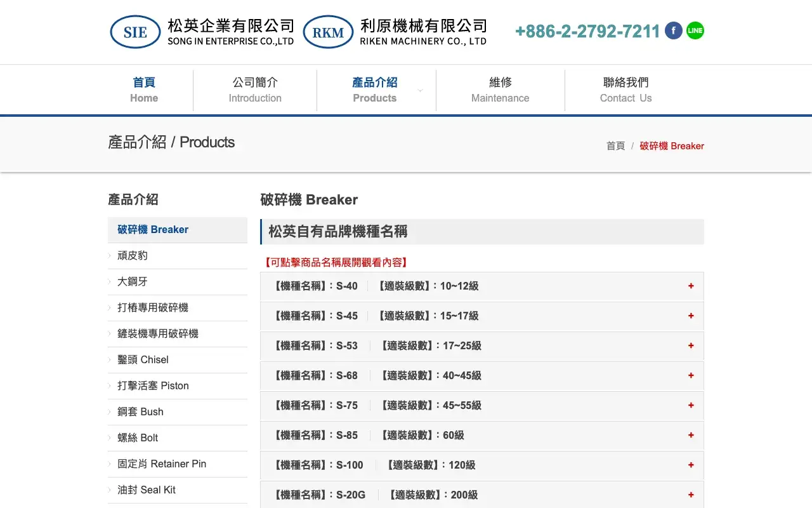This screenshot has height=508, width=812.
Task: Select 頑皮豹 in sidebar
Action: 178,256
